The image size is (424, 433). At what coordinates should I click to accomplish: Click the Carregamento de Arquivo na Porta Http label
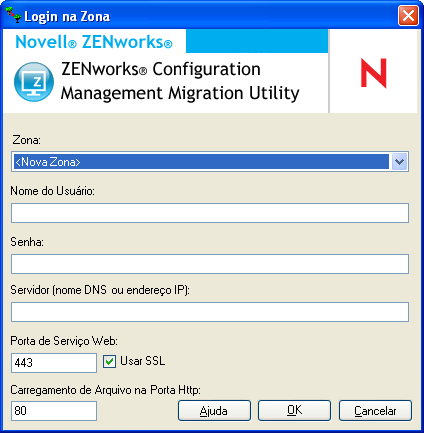pos(106,390)
